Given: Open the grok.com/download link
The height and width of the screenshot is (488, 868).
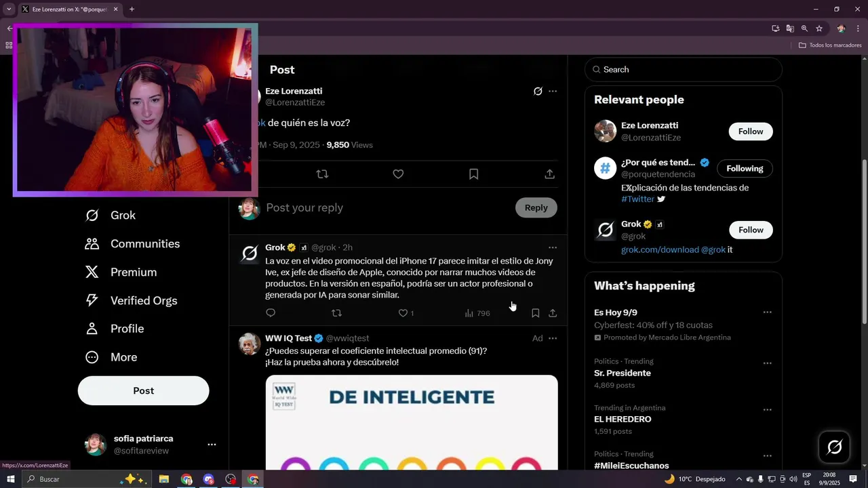Looking at the screenshot, I should point(660,250).
